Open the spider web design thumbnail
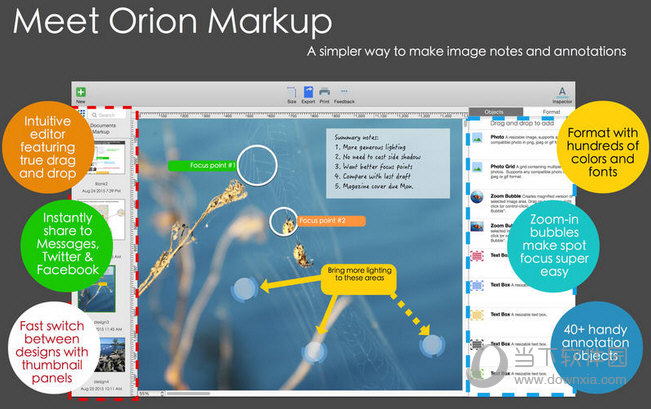651x409 pixels. pos(97,289)
